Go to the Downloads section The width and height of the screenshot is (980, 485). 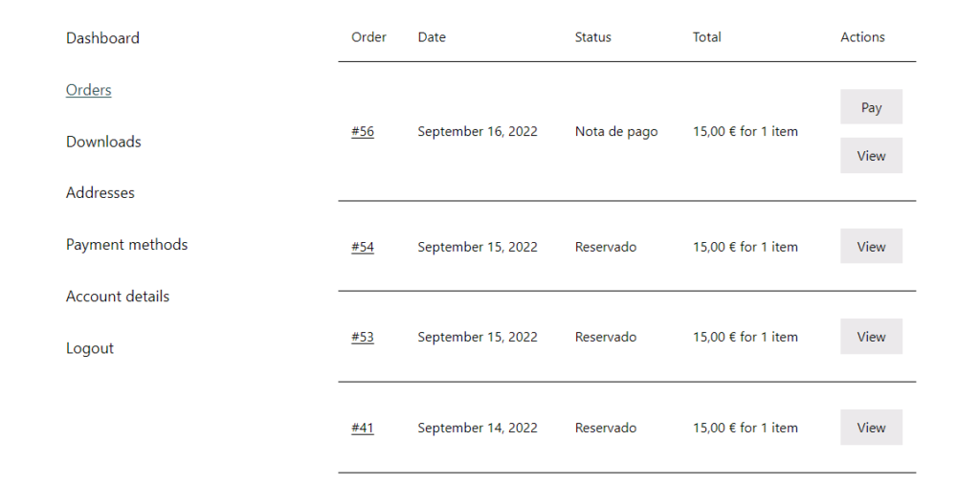click(103, 142)
